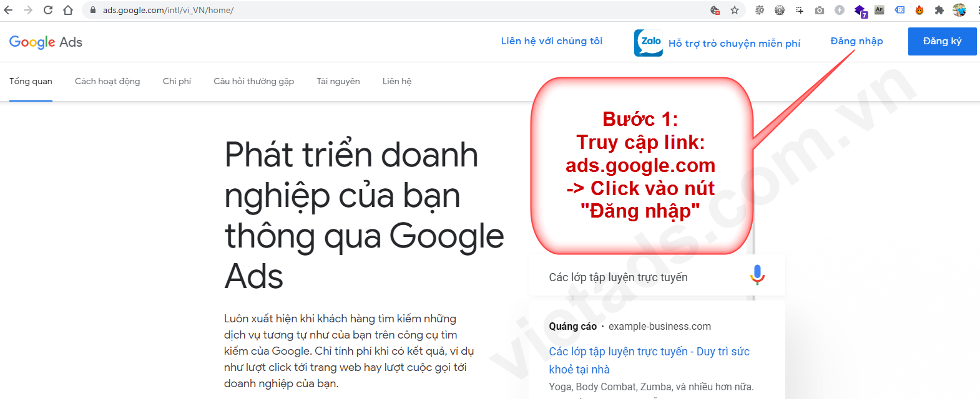Click Hỗ trợ trò chuyện miễn phí link
Image resolution: width=980 pixels, height=399 pixels.
[x=734, y=44]
